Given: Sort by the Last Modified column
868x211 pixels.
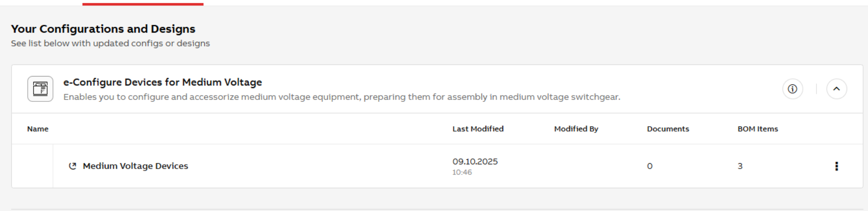Looking at the screenshot, I should click(x=478, y=129).
